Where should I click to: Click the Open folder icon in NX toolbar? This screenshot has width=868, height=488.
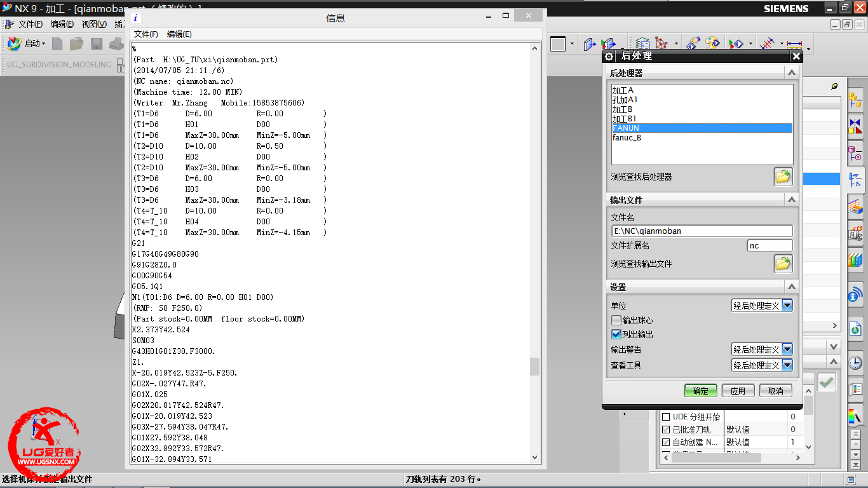77,43
